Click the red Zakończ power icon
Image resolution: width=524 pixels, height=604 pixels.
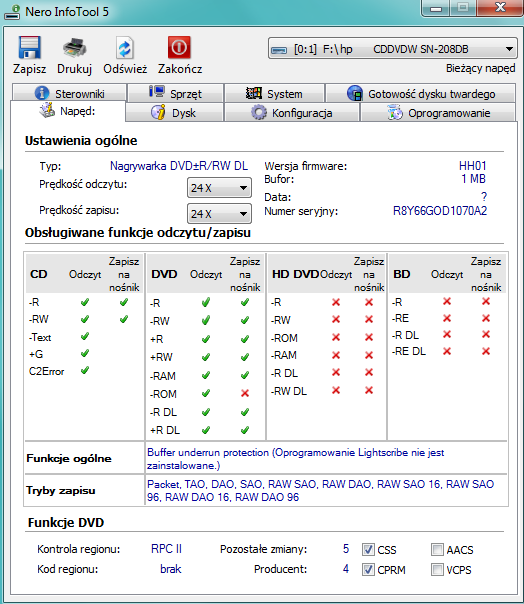click(179, 47)
